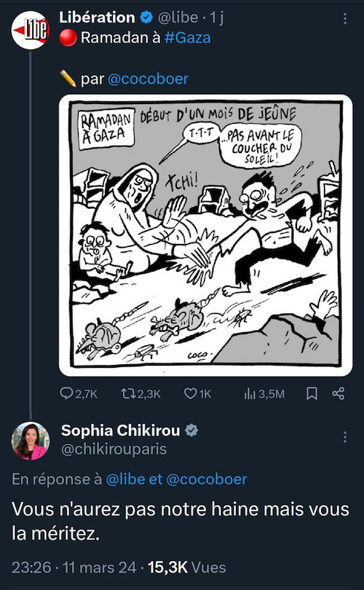Enlarge the Ramadan à Gaza cartoon image

point(206,235)
